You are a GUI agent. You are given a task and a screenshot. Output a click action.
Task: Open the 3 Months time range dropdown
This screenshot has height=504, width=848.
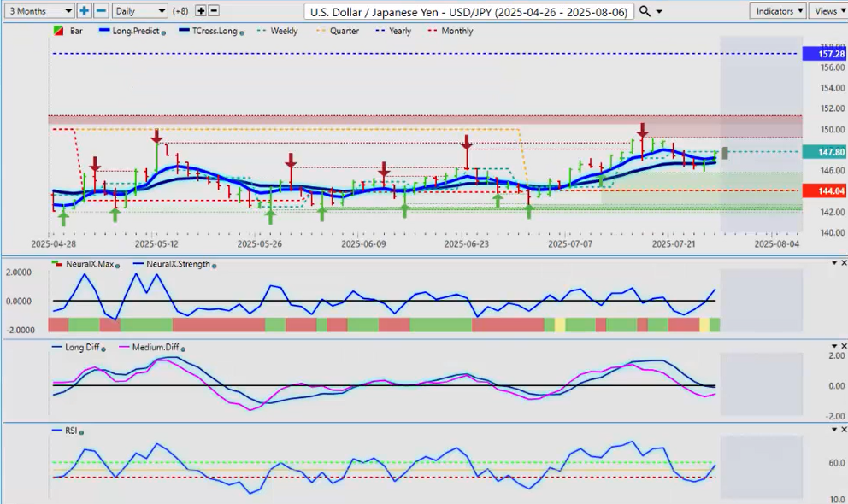coord(38,10)
